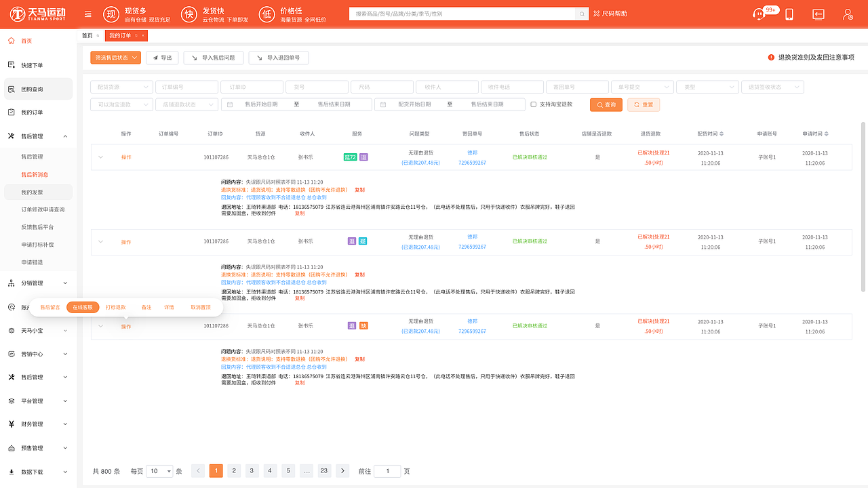Open the user account icon at top right

pyautogui.click(x=846, y=14)
